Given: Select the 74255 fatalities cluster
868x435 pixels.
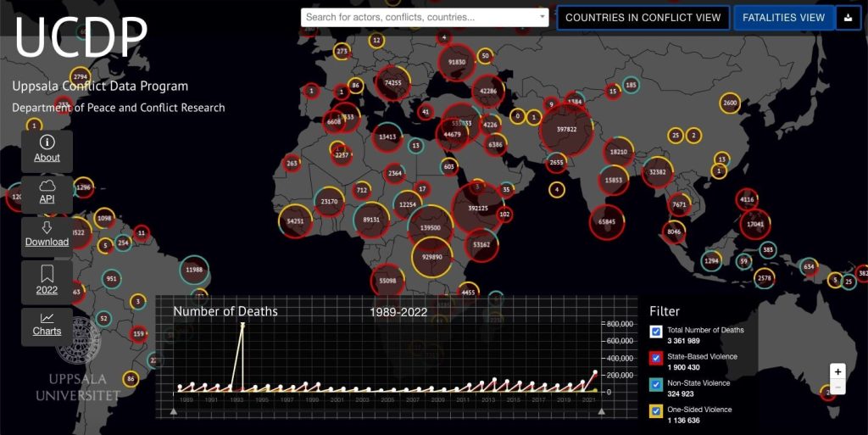Looking at the screenshot, I should (x=393, y=82).
